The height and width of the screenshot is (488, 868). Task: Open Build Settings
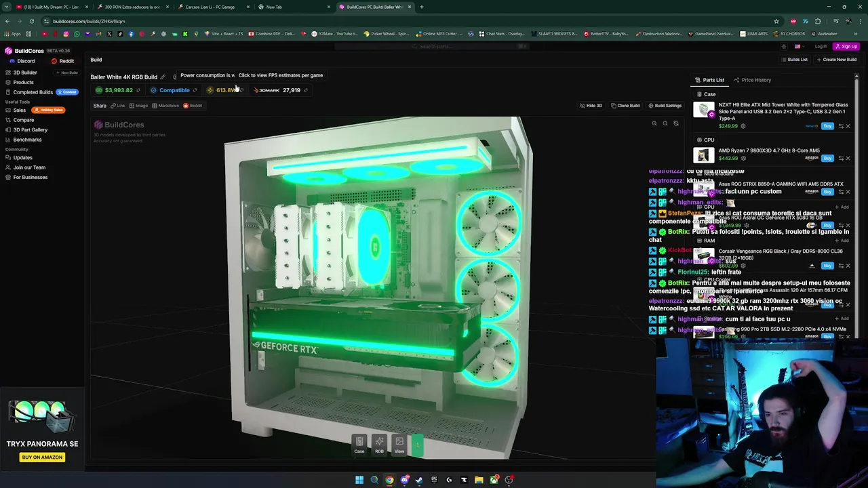click(665, 106)
